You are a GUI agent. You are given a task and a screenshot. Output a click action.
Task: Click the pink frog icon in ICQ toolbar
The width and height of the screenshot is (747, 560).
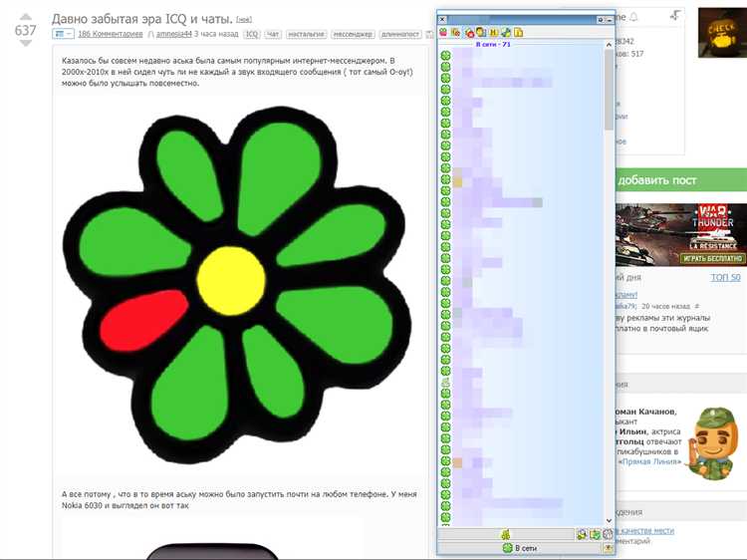443,33
